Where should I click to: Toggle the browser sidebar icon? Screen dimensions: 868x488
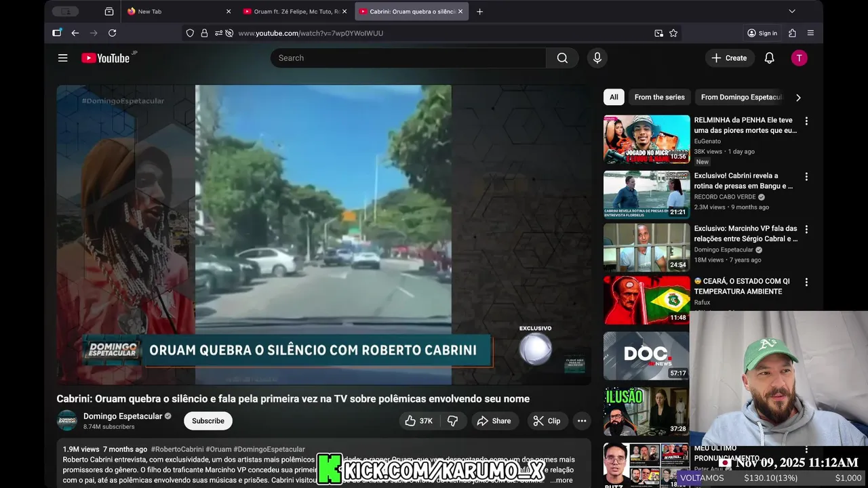57,33
